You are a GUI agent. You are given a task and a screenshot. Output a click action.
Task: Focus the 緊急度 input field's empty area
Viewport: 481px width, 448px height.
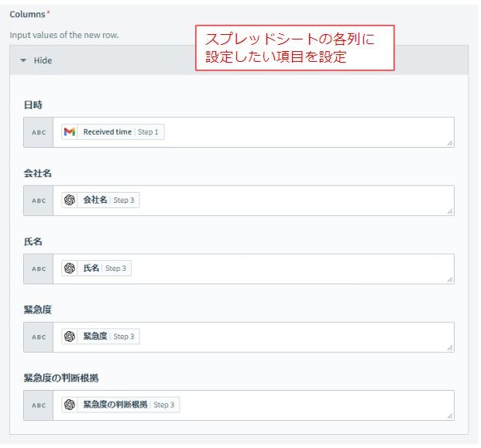click(x=296, y=337)
